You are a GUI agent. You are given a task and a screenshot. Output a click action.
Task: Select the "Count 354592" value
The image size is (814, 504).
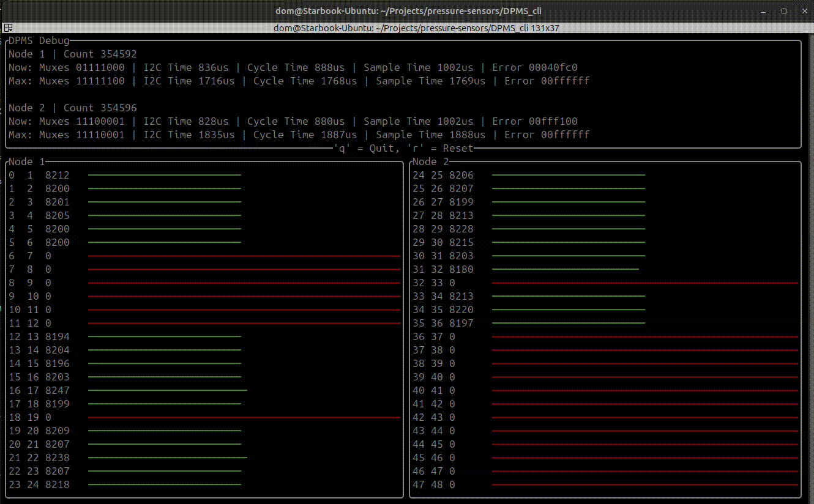100,54
